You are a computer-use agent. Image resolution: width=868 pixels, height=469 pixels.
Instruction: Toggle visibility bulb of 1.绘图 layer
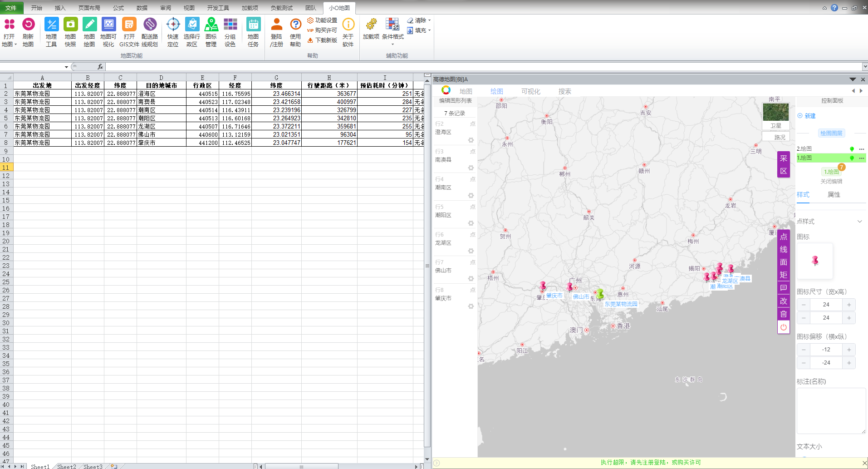pos(852,158)
